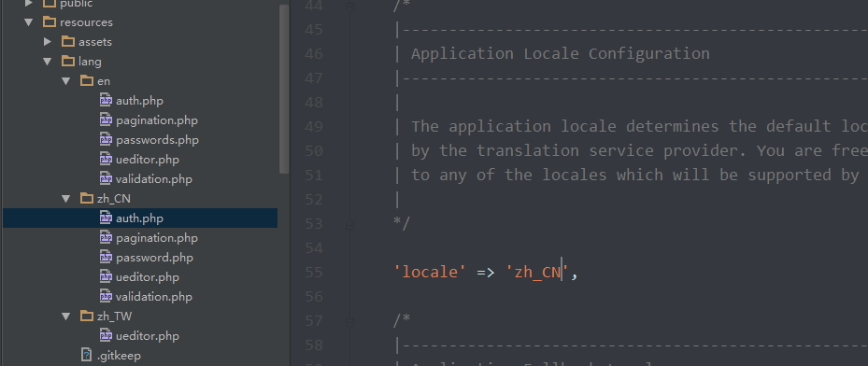The height and width of the screenshot is (366, 868).
Task: Click the assets folder icon
Action: 68,41
